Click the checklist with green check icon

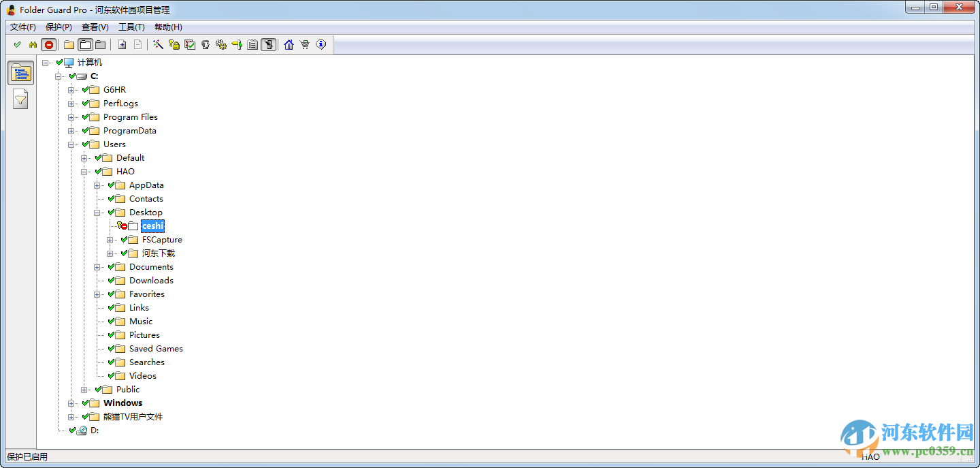pos(190,45)
